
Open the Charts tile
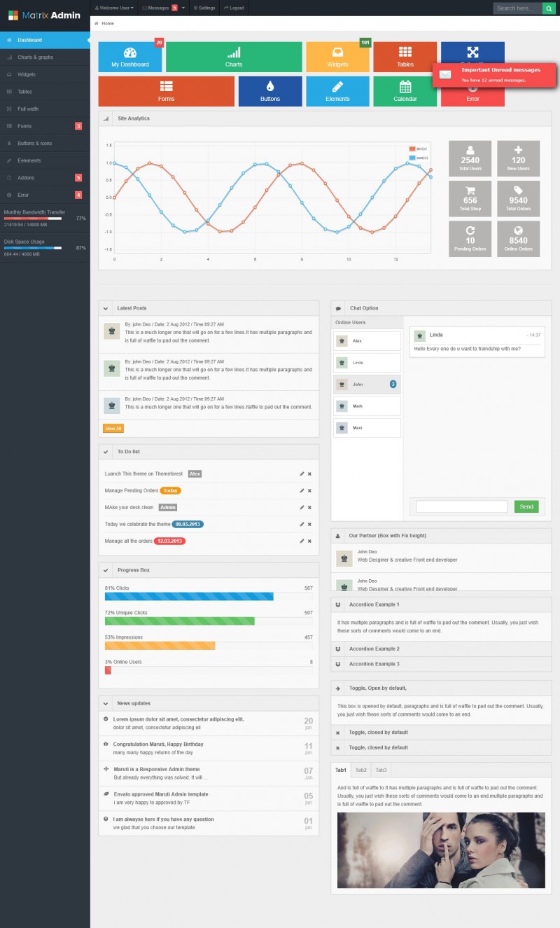click(234, 57)
